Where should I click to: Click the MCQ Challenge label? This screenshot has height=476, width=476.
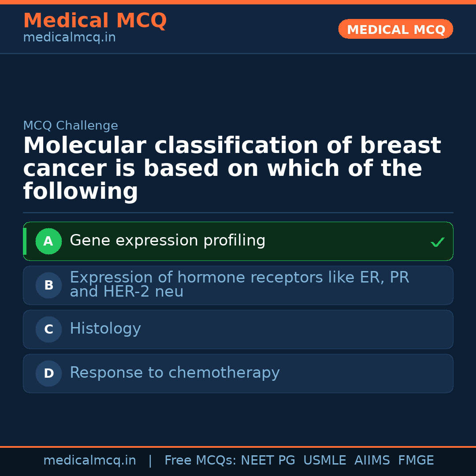[x=71, y=126]
